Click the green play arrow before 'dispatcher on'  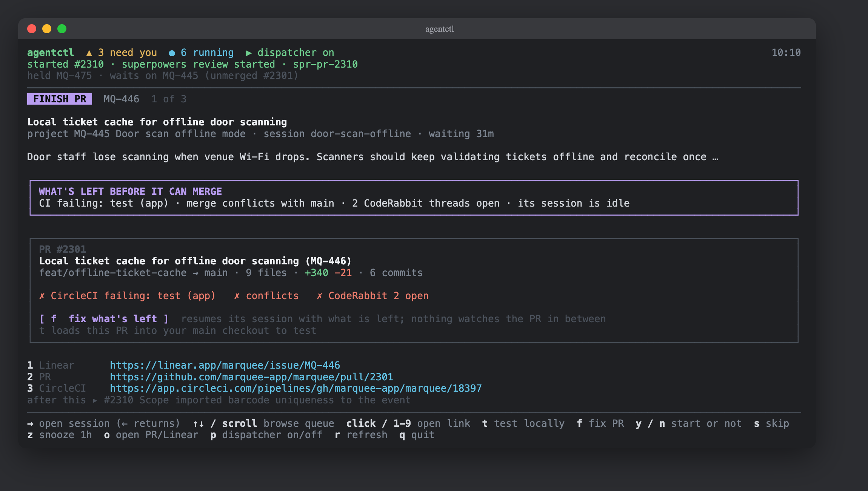point(248,53)
